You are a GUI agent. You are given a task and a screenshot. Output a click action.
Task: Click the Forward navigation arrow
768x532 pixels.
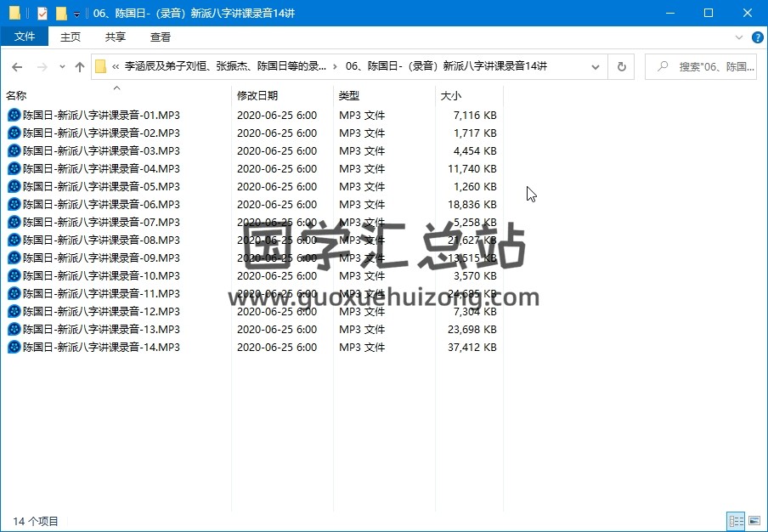point(40,67)
